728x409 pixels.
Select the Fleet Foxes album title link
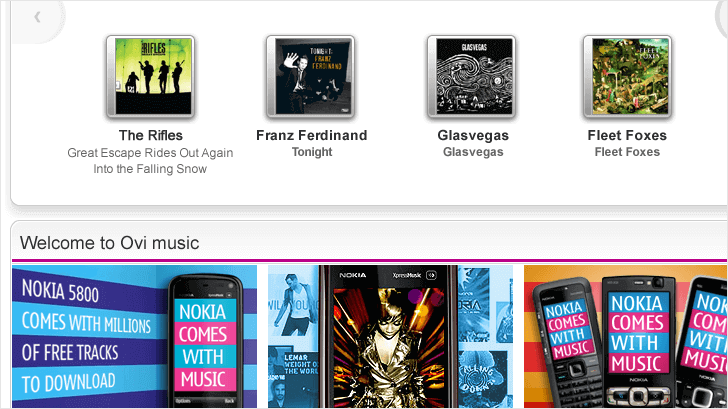(627, 152)
